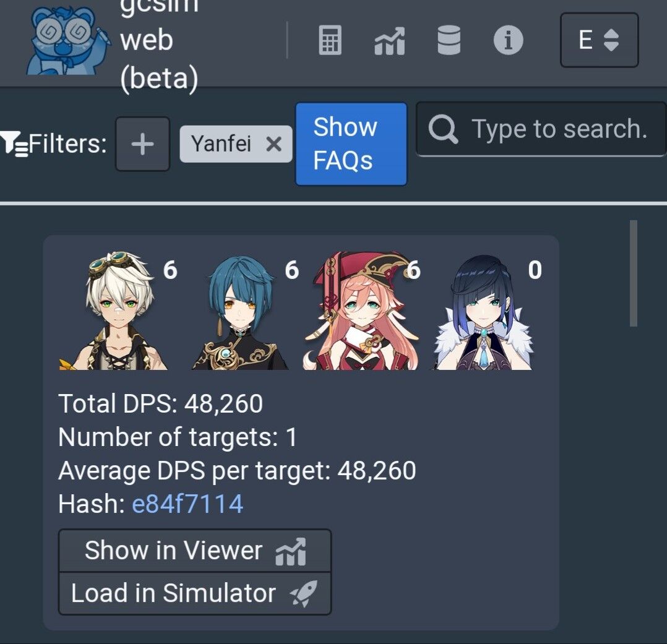This screenshot has height=644, width=667.
Task: Open the database icon in header
Action: click(449, 40)
